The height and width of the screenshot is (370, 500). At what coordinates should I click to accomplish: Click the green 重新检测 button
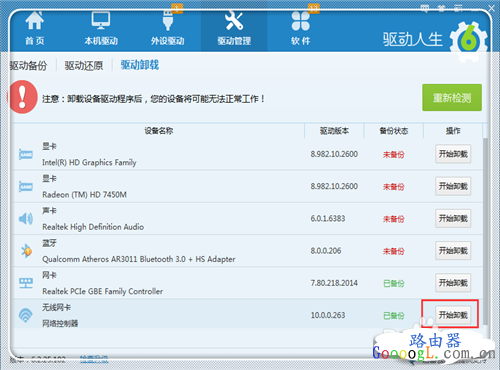click(x=452, y=98)
